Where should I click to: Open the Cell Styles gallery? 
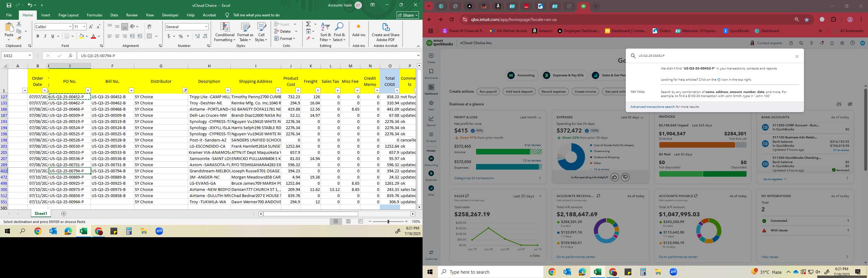(261, 32)
